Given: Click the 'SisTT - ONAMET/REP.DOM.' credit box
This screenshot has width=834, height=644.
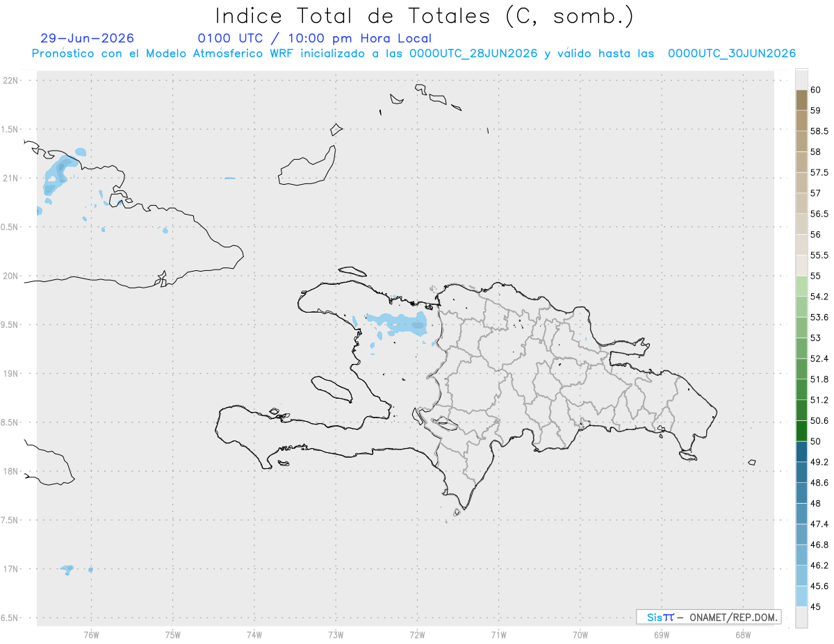Looking at the screenshot, I should pos(709,617).
